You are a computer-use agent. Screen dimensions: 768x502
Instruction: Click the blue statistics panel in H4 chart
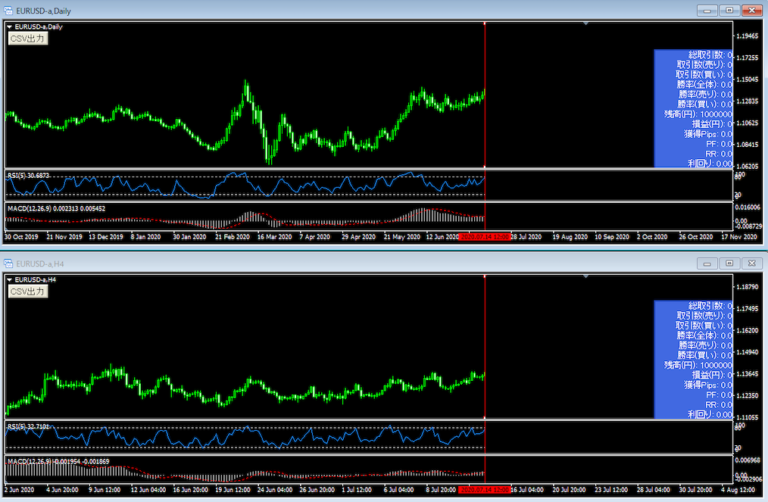pos(693,360)
